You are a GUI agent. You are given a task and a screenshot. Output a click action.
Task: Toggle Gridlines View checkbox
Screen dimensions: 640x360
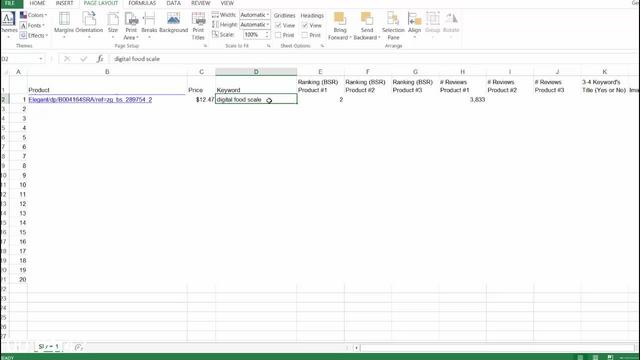[278, 25]
